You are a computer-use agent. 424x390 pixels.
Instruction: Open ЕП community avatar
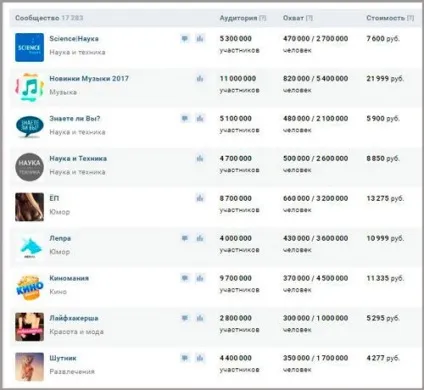[29, 207]
